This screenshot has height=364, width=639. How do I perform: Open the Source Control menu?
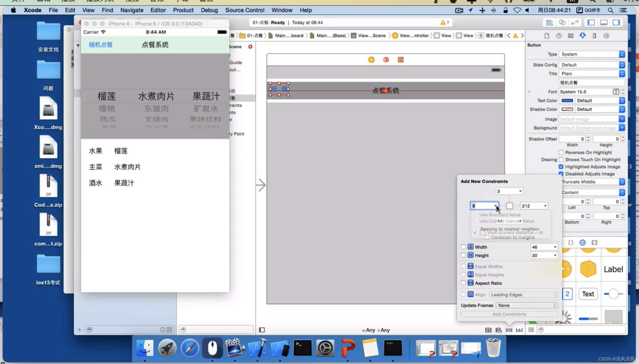coord(245,10)
